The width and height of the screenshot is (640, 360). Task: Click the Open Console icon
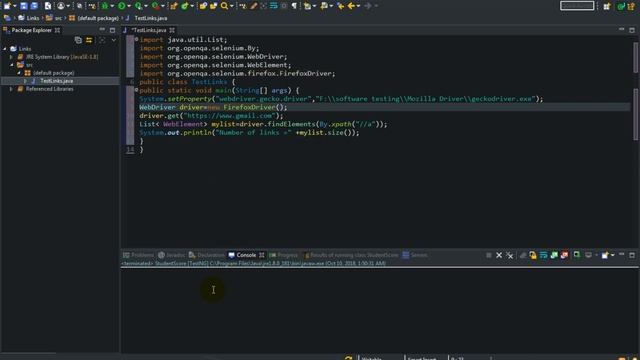point(605,255)
